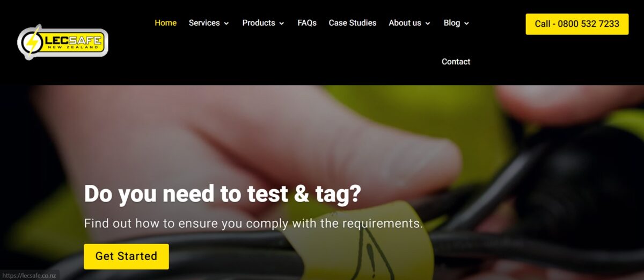
Task: Expand the chevron beside Products
Action: 282,24
